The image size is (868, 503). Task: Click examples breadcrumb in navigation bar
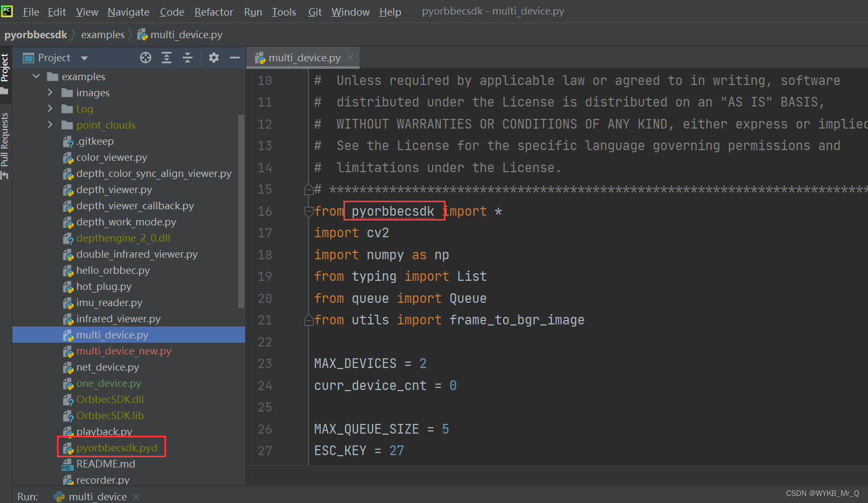tap(103, 34)
